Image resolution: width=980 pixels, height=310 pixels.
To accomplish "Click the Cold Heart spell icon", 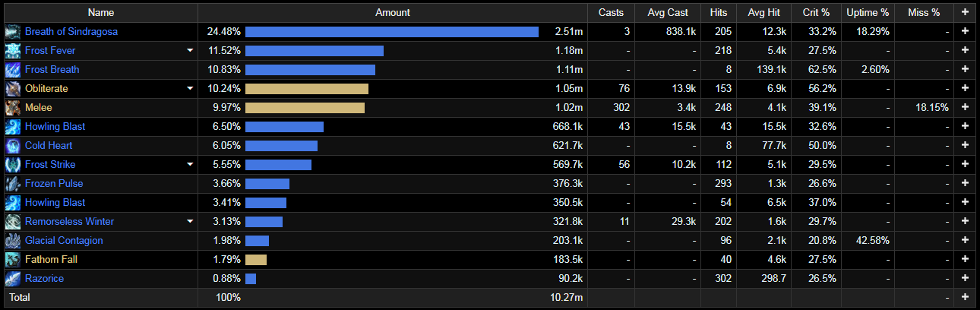I will pyautogui.click(x=13, y=146).
